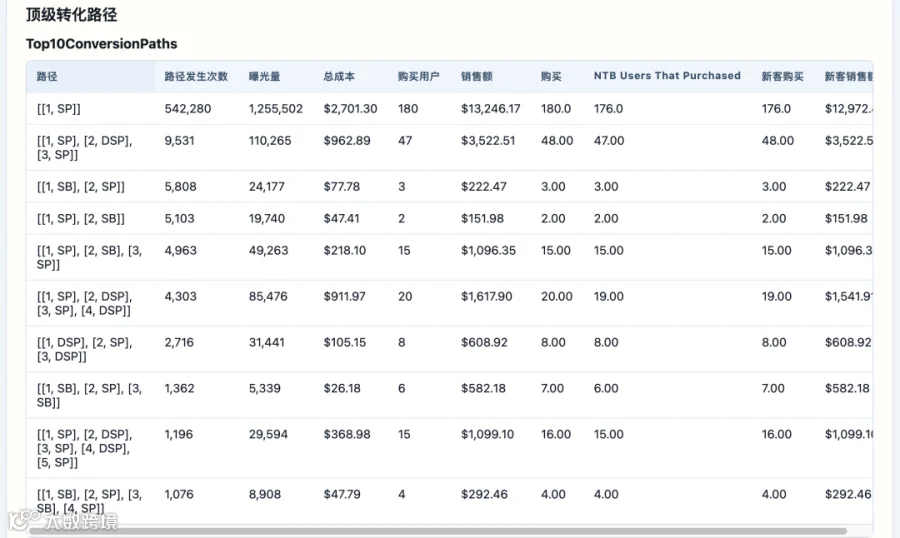Click the 销售额 column header

click(476, 76)
